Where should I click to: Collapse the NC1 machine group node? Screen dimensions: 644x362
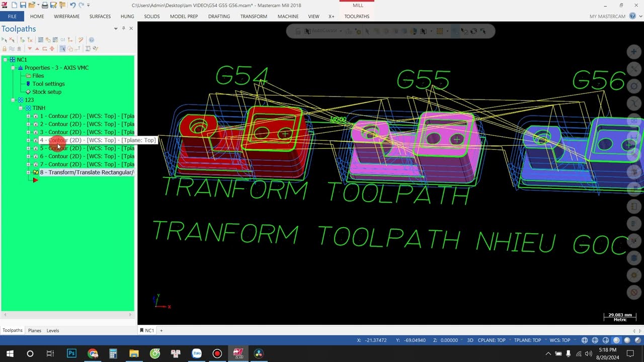[5, 60]
